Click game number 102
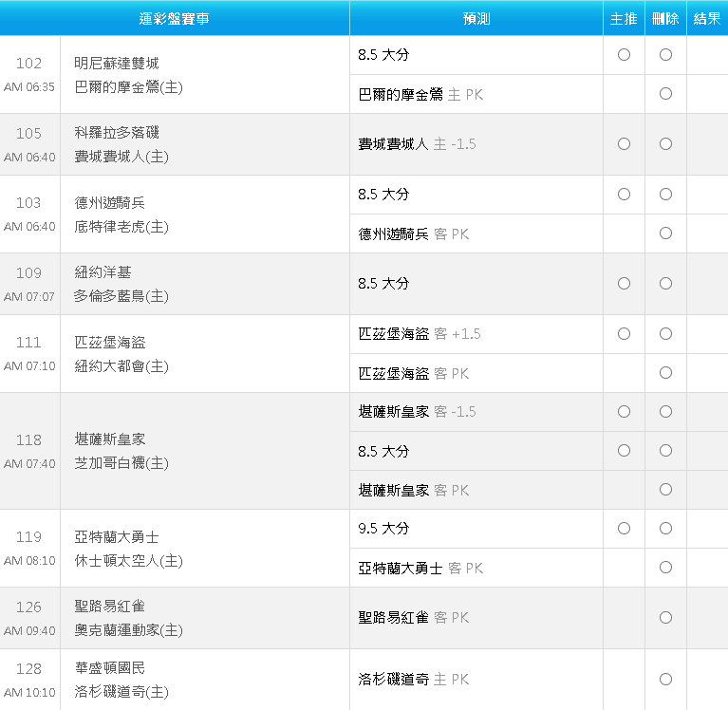The width and height of the screenshot is (728, 710). [x=28, y=64]
